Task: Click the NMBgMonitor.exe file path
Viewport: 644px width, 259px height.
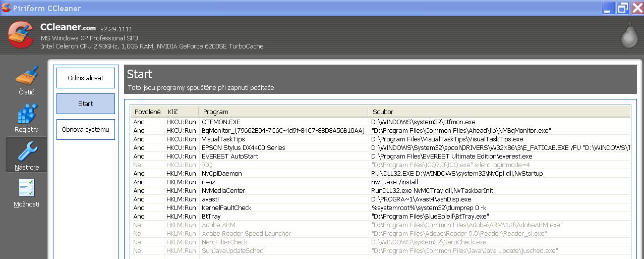Action: 461,130
